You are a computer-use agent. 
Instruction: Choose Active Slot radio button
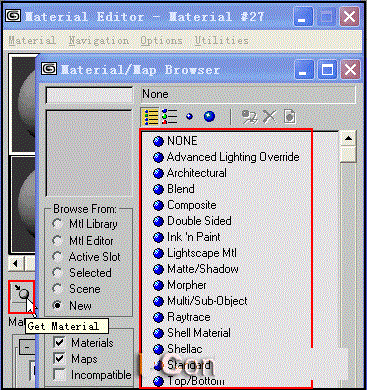[x=58, y=256]
